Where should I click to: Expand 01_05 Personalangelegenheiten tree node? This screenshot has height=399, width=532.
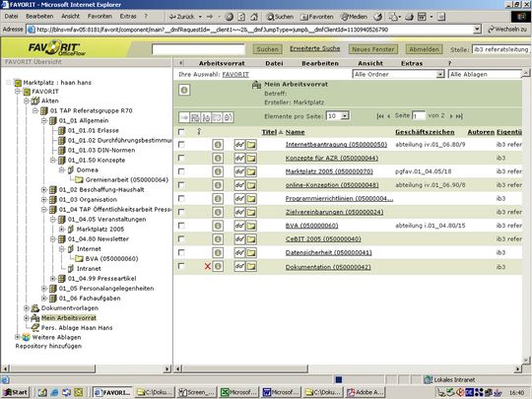[x=43, y=289]
